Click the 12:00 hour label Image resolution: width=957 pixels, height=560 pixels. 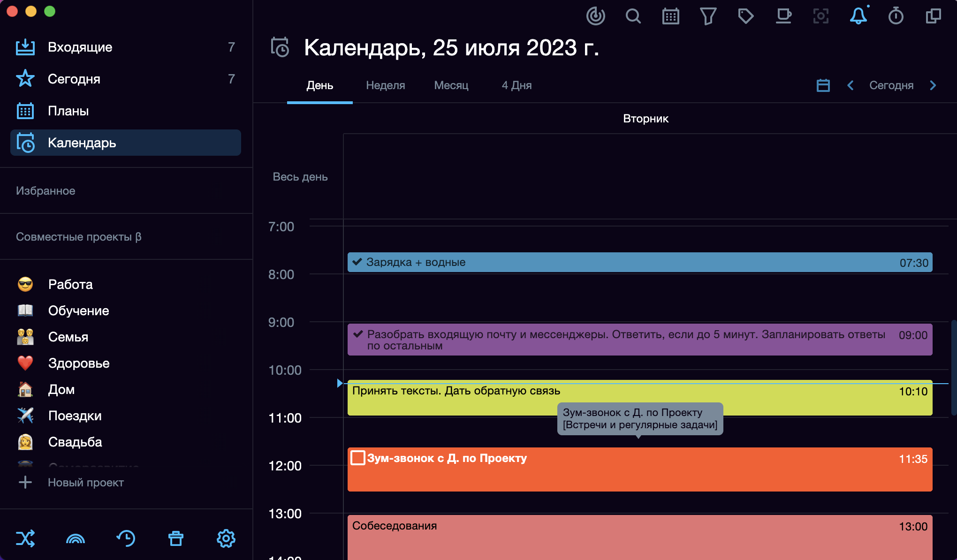pyautogui.click(x=285, y=466)
